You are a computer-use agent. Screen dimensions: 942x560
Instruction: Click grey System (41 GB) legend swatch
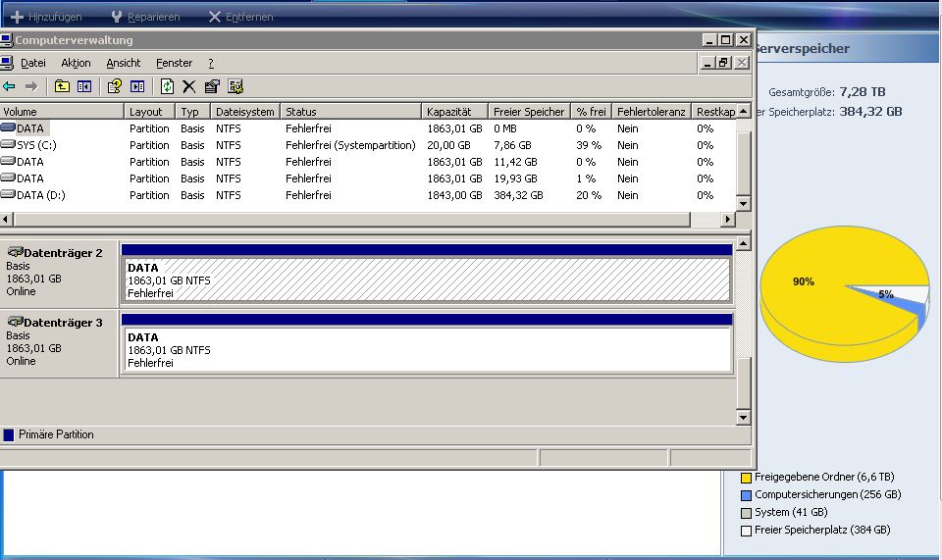tap(746, 513)
